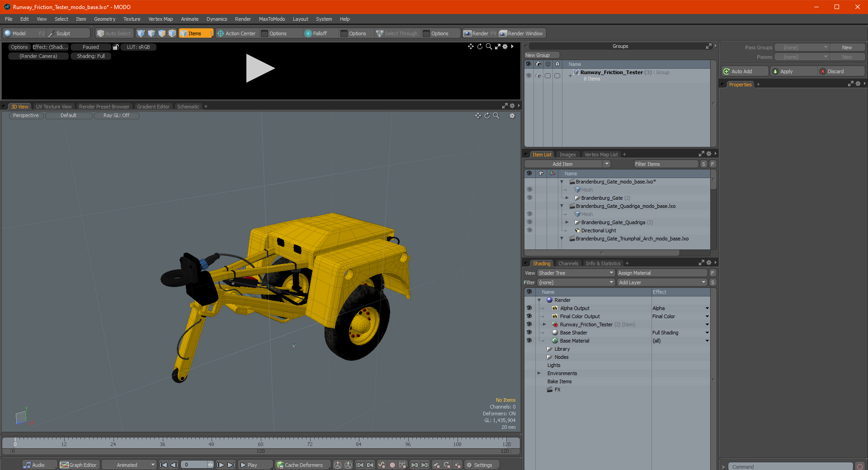Open 3D viewport gear options
The image size is (868, 470).
click(x=512, y=116)
